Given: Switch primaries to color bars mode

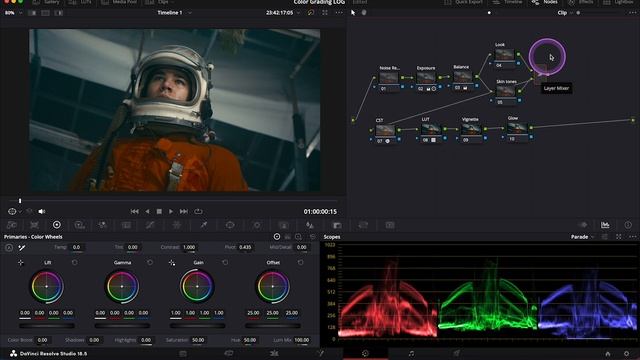Looking at the screenshot, I should point(288,237).
